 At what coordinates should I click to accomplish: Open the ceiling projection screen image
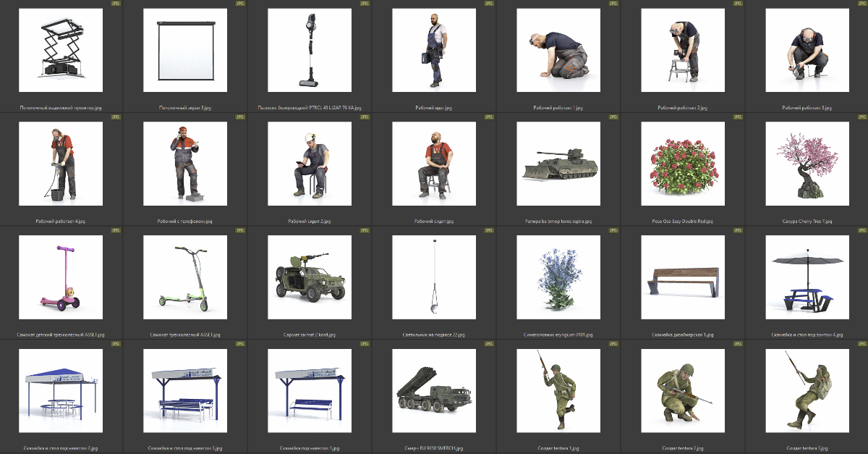pos(186,50)
